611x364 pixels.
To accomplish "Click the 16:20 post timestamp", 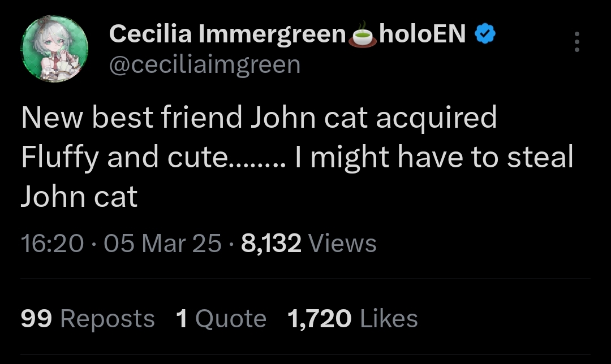I will point(52,244).
